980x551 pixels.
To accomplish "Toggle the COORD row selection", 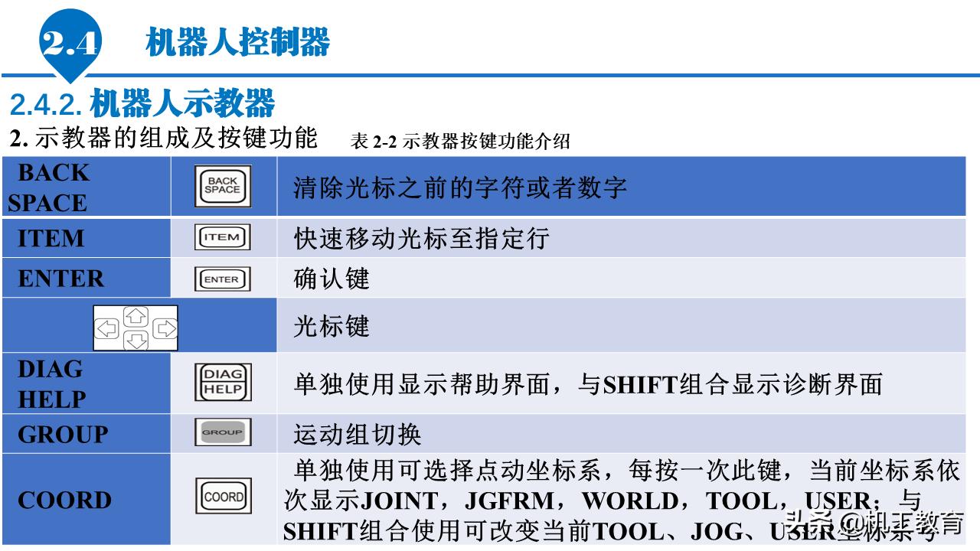I will click(84, 500).
